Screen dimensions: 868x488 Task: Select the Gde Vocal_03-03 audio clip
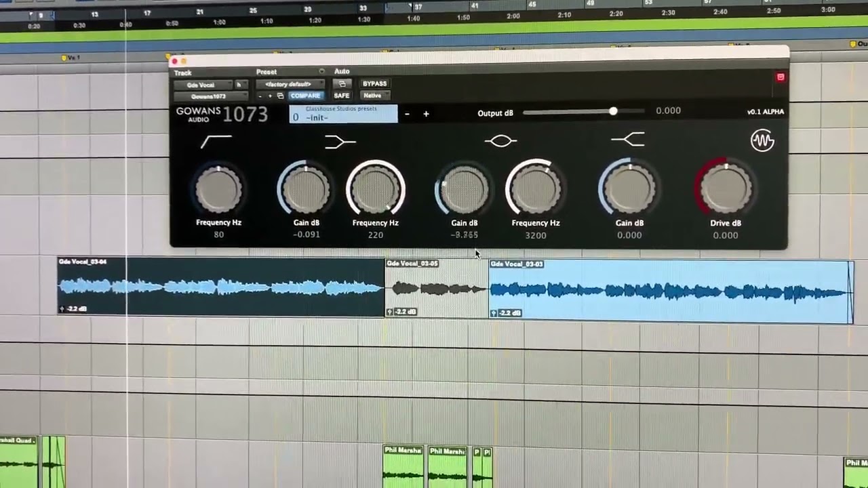click(671, 291)
